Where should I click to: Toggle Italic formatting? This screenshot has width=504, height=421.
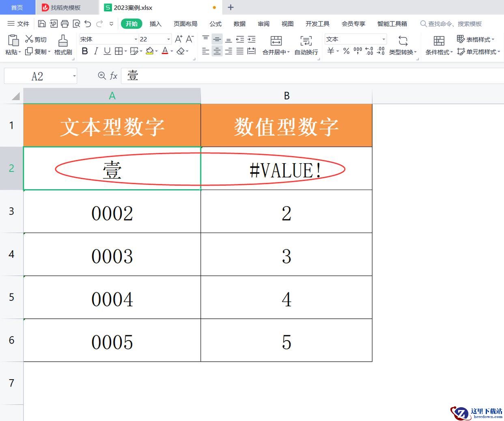click(96, 51)
